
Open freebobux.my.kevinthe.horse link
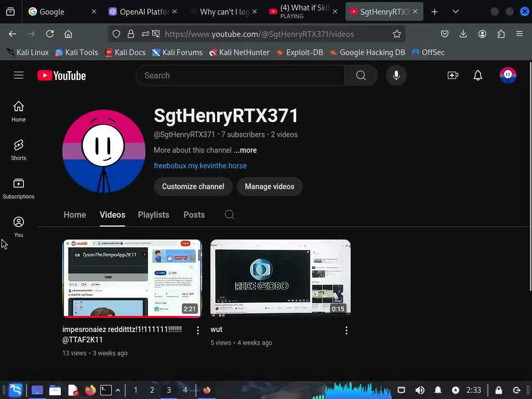[x=200, y=166]
